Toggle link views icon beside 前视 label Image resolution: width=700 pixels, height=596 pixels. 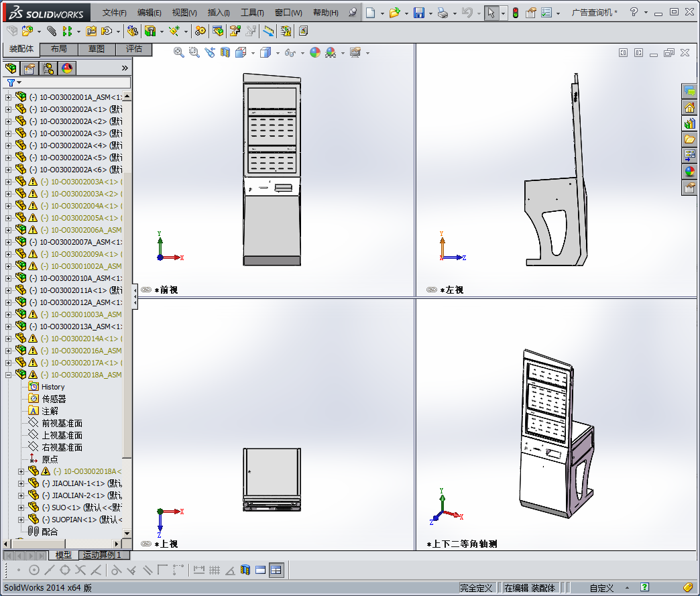click(146, 290)
